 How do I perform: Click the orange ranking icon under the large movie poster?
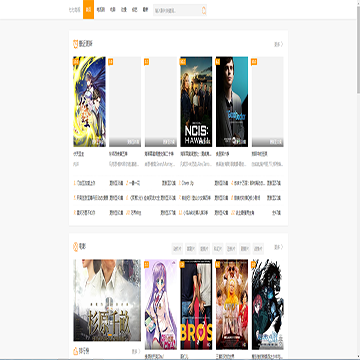coord(76,351)
